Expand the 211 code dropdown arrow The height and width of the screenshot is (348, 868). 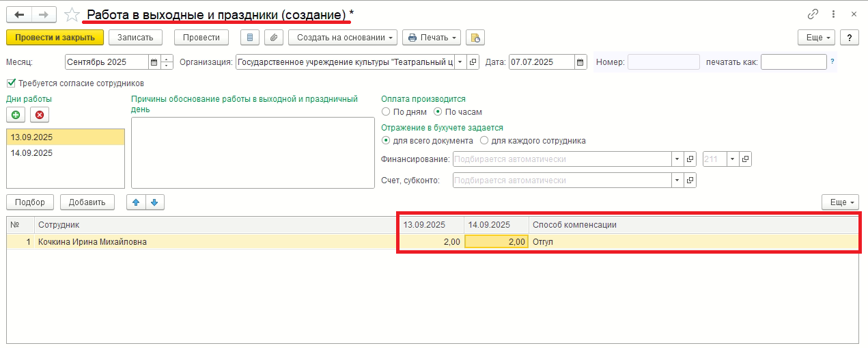click(733, 159)
